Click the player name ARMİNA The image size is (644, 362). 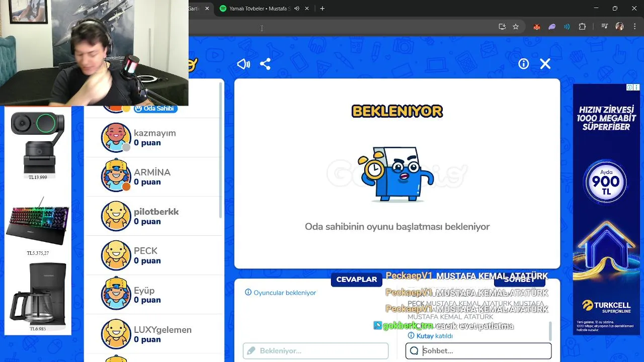[x=152, y=172]
